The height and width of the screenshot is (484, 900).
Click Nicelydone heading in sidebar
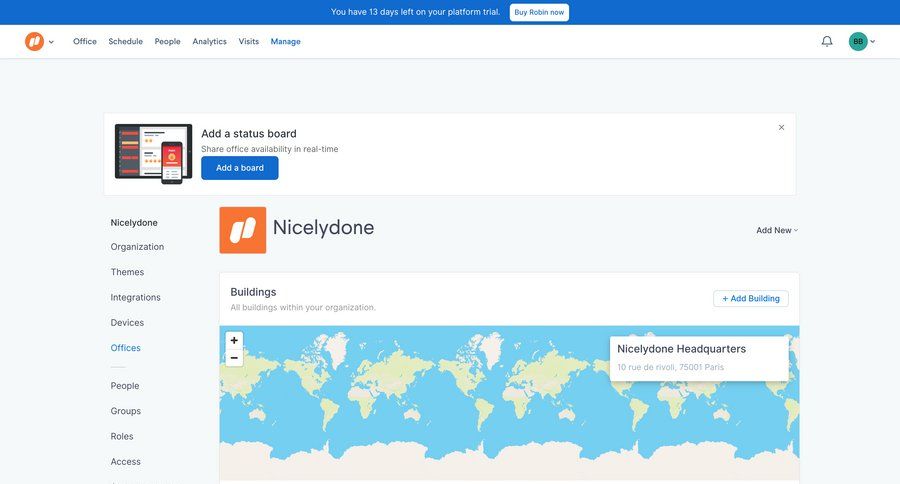(134, 223)
